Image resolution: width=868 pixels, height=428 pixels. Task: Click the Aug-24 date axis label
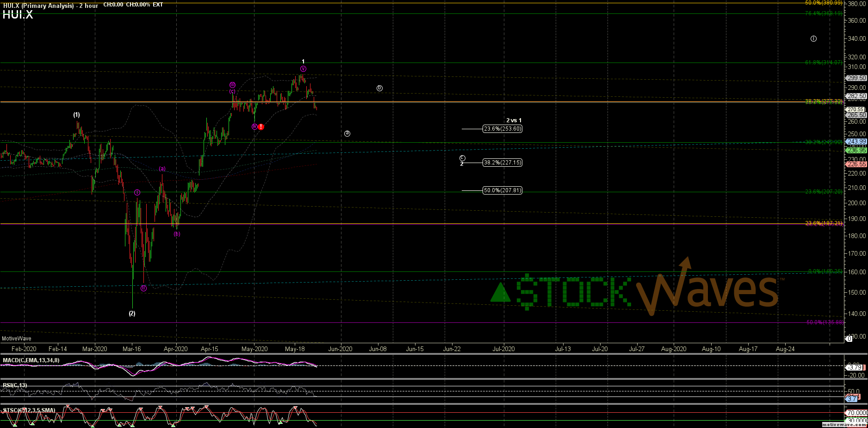coord(785,349)
